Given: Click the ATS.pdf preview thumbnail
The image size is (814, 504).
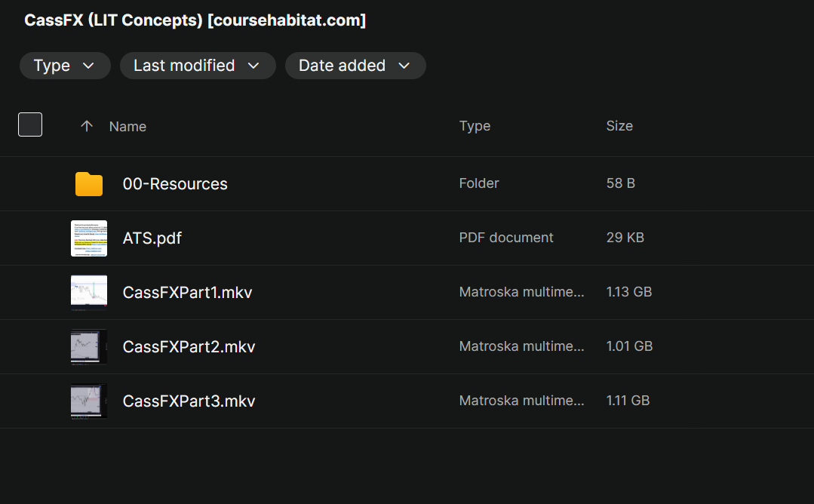Looking at the screenshot, I should pos(89,238).
